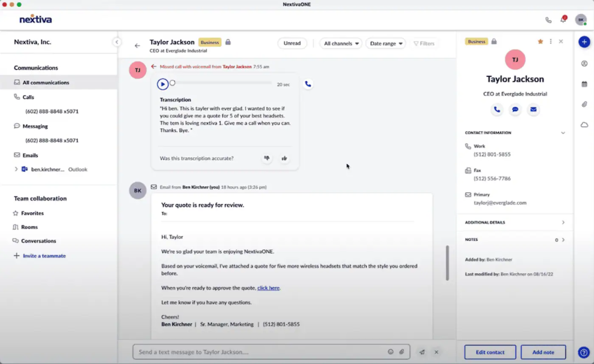Click the blue plus button on the right rail

(x=584, y=42)
